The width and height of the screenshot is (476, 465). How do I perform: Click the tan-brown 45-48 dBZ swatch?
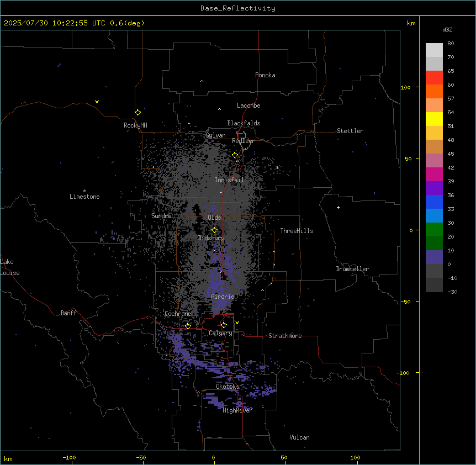[434, 146]
